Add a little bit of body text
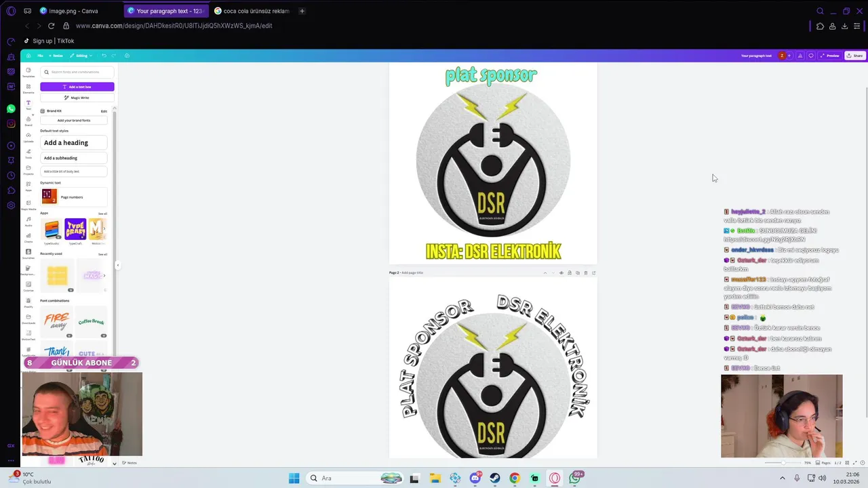 74,171
